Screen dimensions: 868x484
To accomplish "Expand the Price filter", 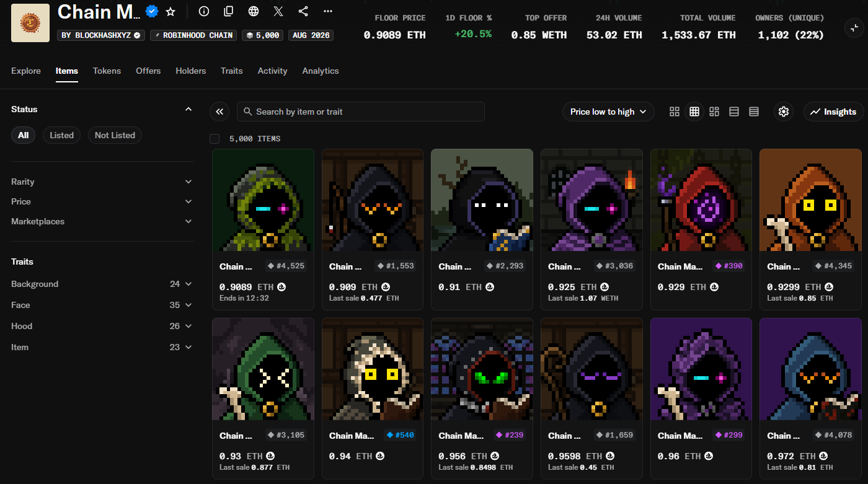I will [x=102, y=201].
